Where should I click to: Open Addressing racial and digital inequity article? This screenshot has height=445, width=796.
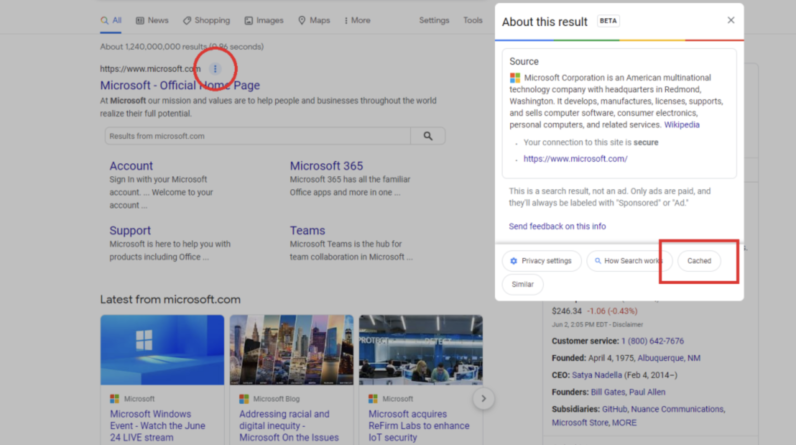pos(289,426)
